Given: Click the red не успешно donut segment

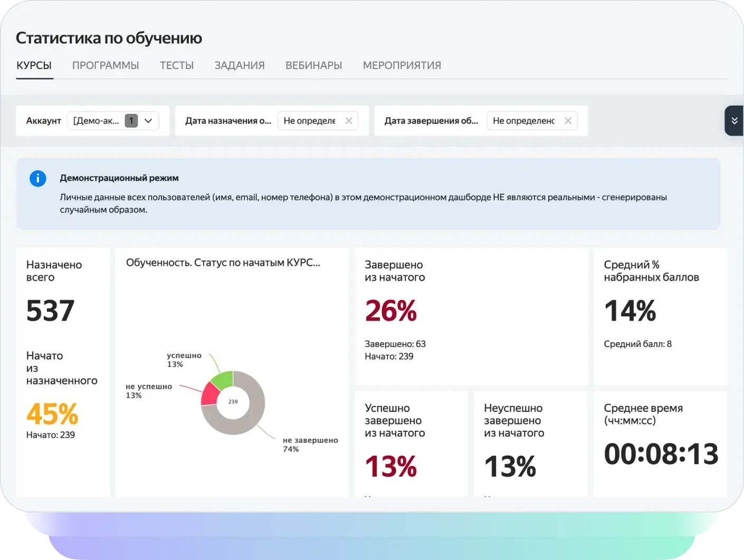Looking at the screenshot, I should (209, 394).
